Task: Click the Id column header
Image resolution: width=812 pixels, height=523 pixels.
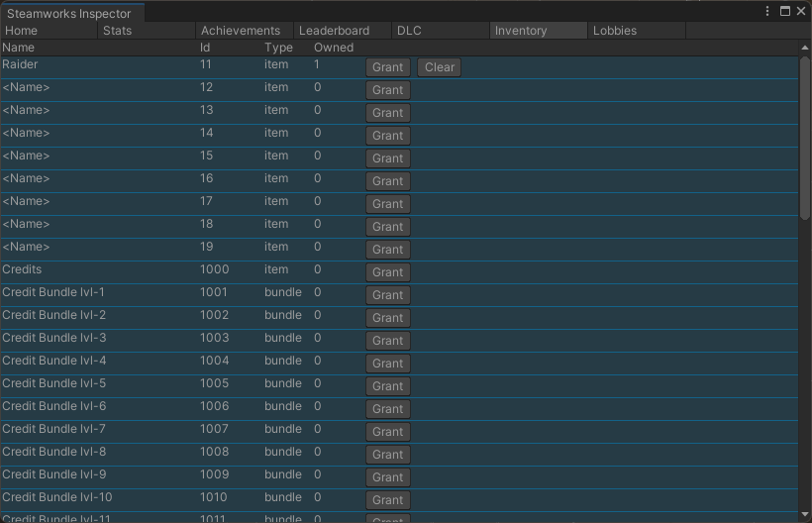Action: [x=205, y=48]
